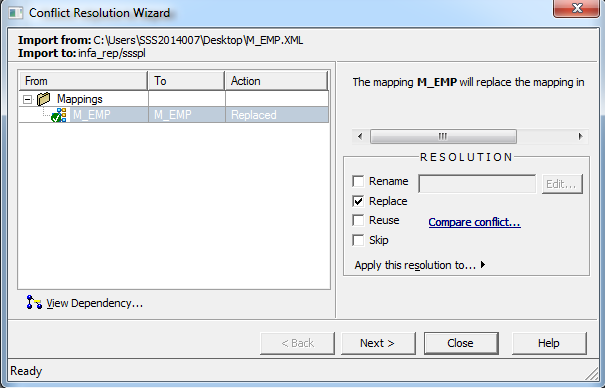Image resolution: width=605 pixels, height=388 pixels.
Task: Click the disabled Back button
Action: pyautogui.click(x=297, y=343)
